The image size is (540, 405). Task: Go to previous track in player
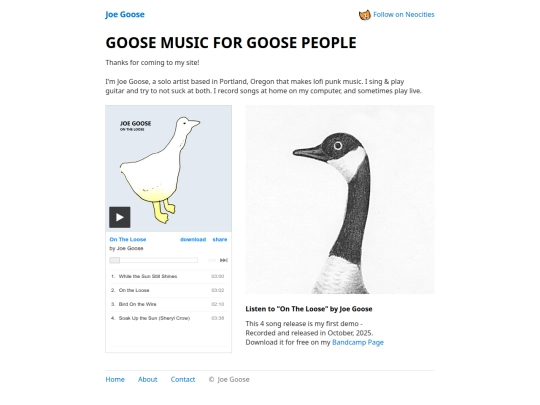(212, 260)
